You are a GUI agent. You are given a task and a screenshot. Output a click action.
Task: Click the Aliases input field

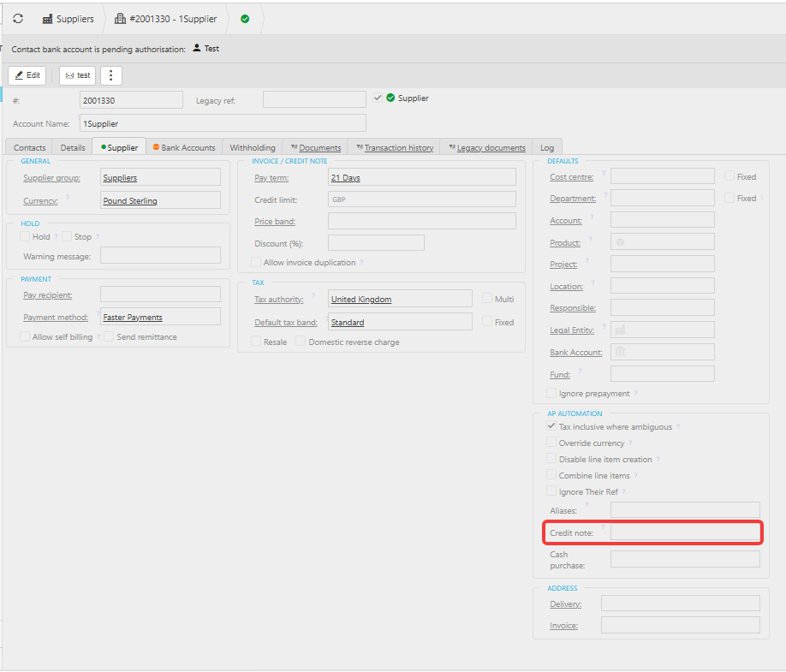pos(685,510)
